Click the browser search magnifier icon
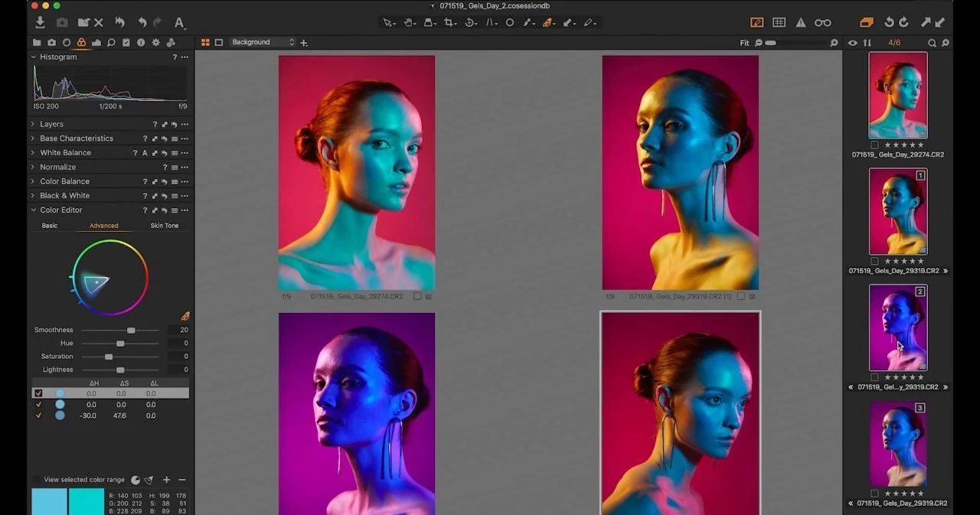Image resolution: width=980 pixels, height=515 pixels. 932,43
